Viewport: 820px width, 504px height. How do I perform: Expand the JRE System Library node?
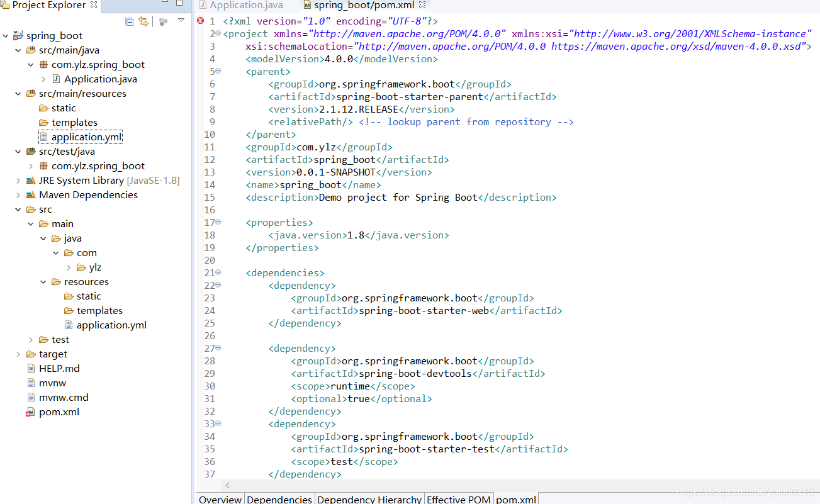(x=18, y=181)
